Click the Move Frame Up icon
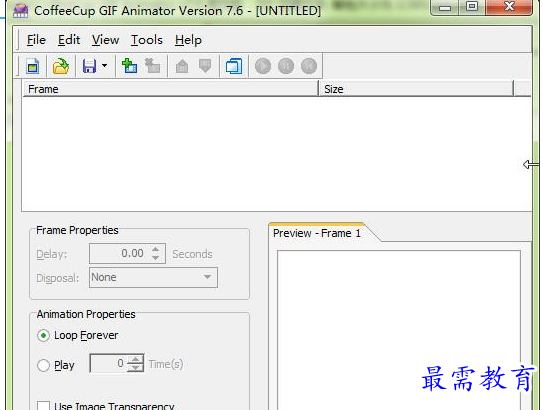The height and width of the screenshot is (410, 543). [x=182, y=66]
